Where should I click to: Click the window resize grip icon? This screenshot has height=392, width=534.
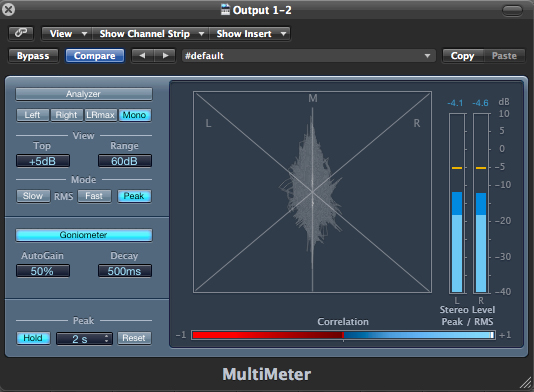tap(525, 383)
